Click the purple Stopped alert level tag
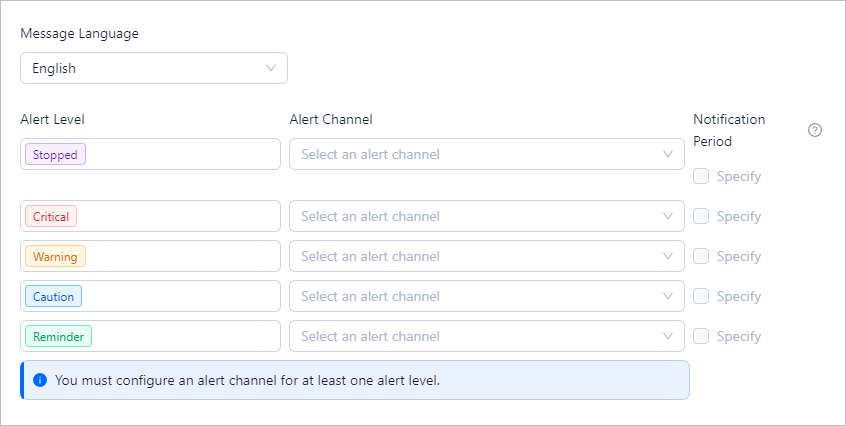The height and width of the screenshot is (426, 846). (55, 155)
